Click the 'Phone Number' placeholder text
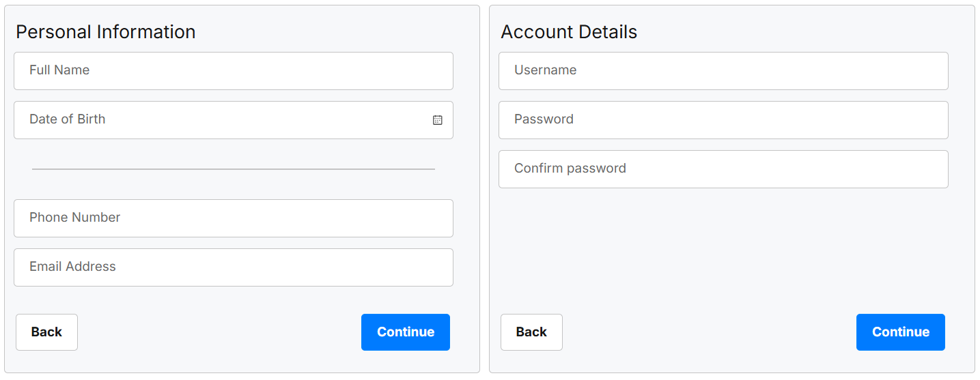The width and height of the screenshot is (980, 380). (74, 218)
